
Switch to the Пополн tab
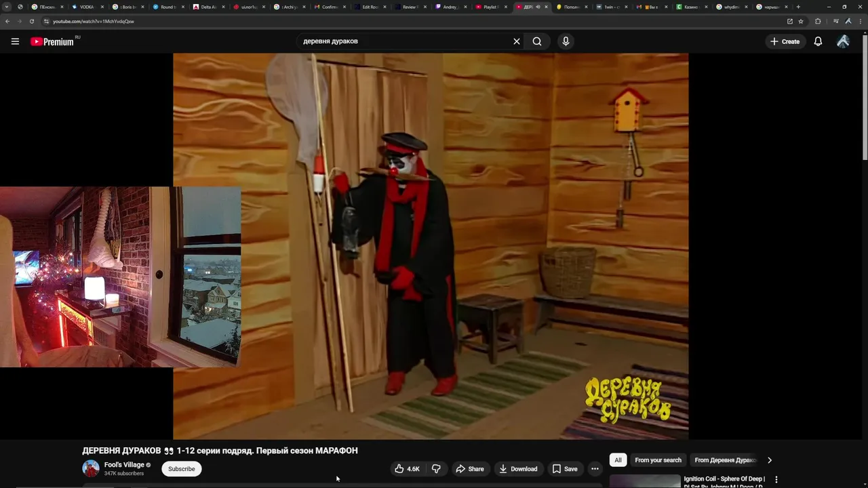571,7
